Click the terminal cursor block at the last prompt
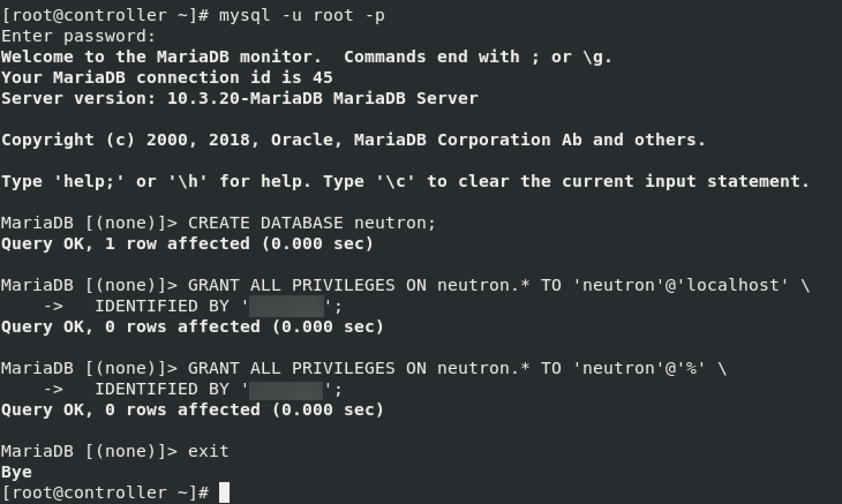 (x=224, y=492)
